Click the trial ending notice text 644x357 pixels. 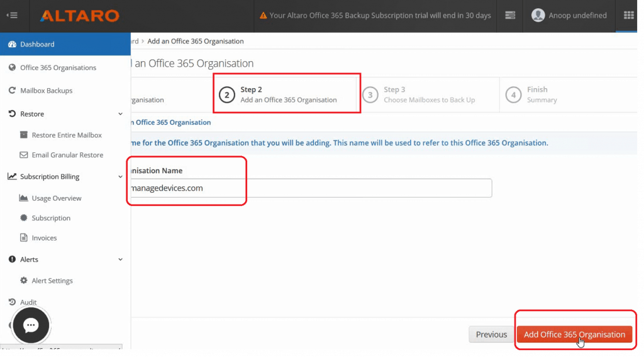[x=380, y=16]
